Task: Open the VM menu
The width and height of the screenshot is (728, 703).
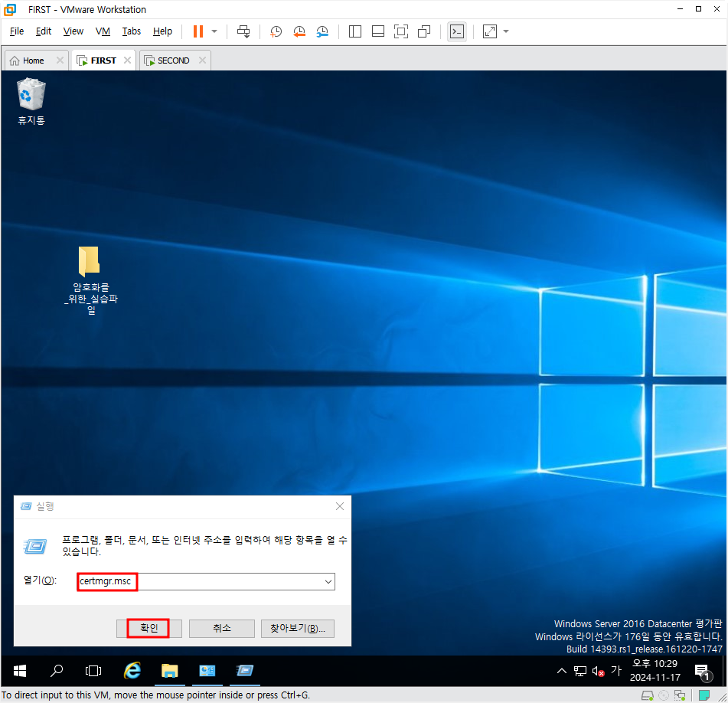Action: 103,31
